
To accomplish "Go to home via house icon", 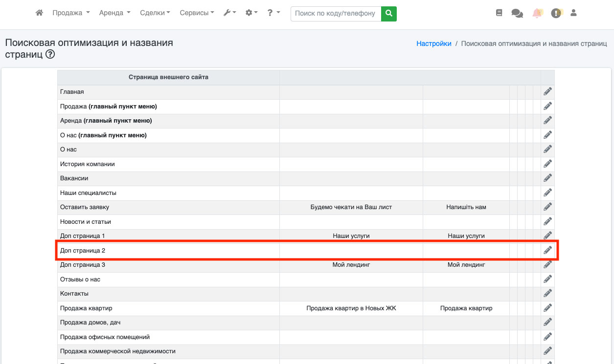I will [x=40, y=13].
